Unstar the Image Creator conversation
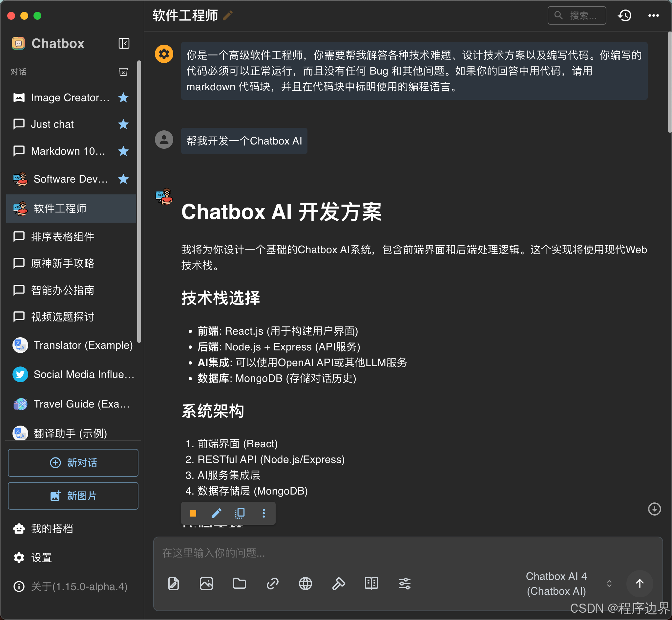This screenshot has height=620, width=672. (x=123, y=98)
